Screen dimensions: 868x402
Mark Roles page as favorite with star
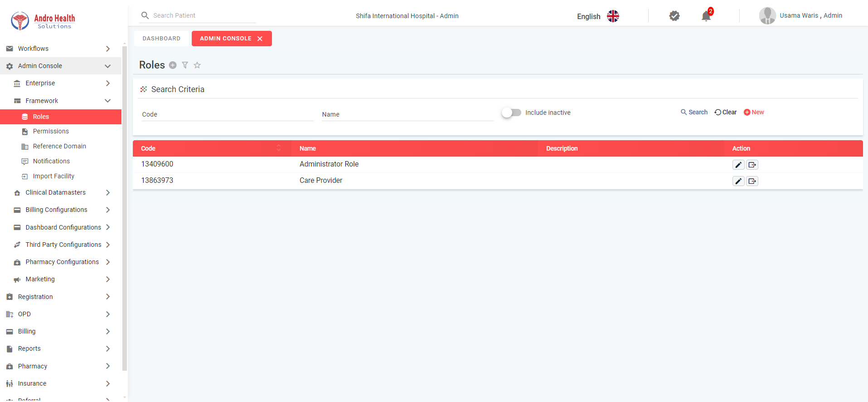coord(197,65)
